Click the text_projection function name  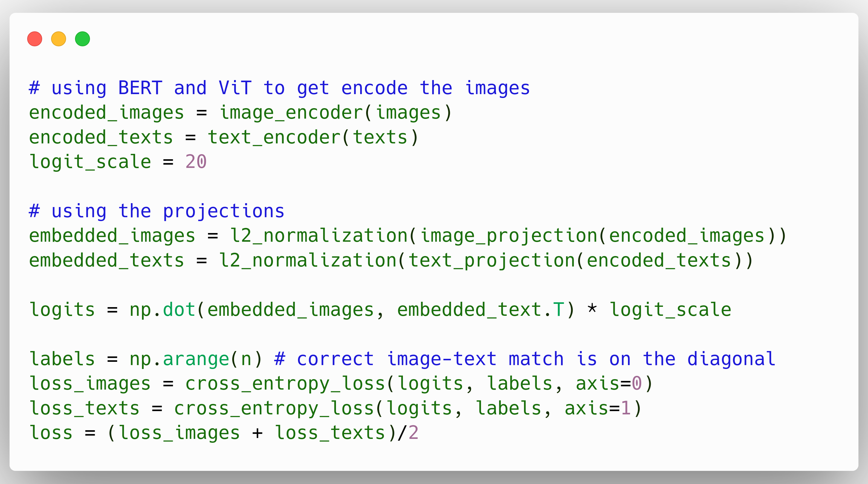[x=492, y=260]
